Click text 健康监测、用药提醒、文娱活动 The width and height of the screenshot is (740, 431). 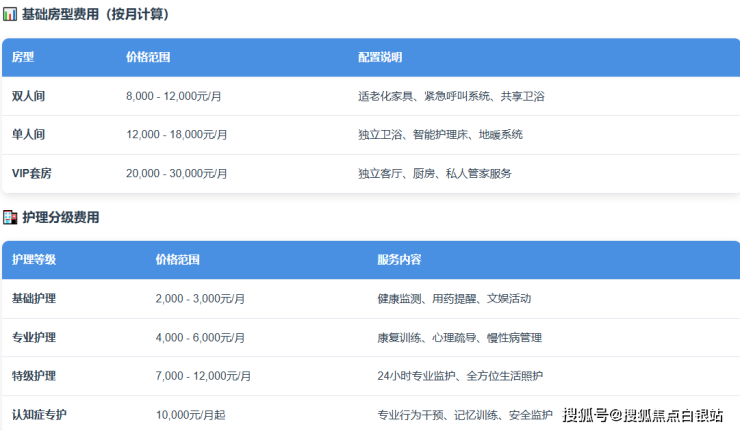point(454,298)
